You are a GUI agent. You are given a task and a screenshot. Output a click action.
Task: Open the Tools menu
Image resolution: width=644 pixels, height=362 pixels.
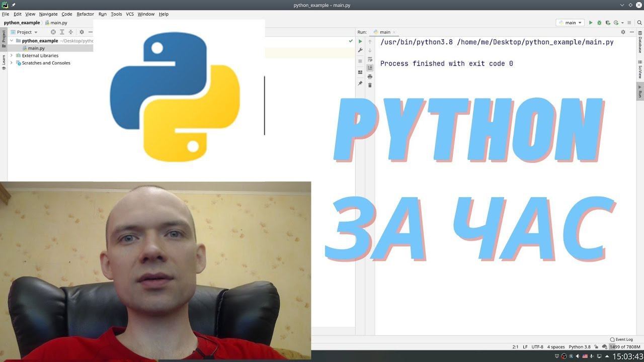pos(116,14)
